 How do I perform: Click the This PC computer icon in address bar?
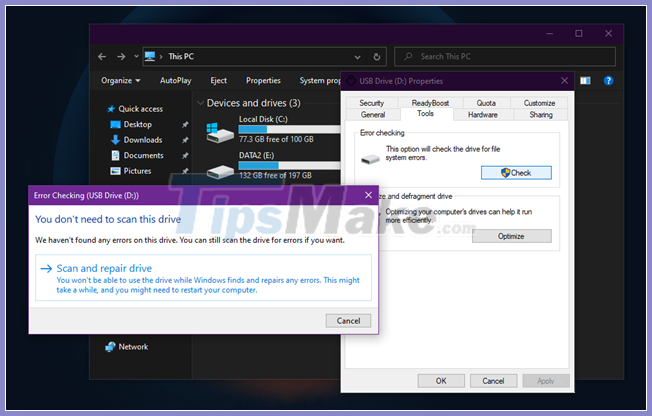[x=150, y=56]
